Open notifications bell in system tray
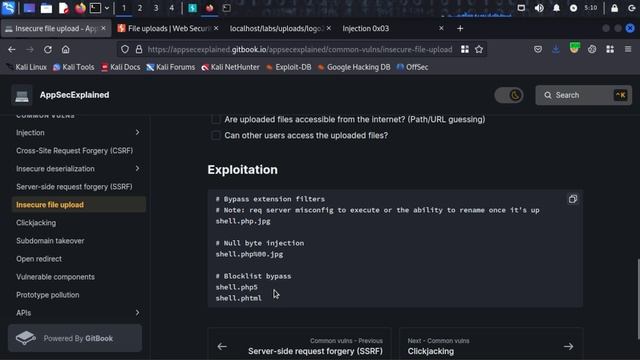 [556, 8]
